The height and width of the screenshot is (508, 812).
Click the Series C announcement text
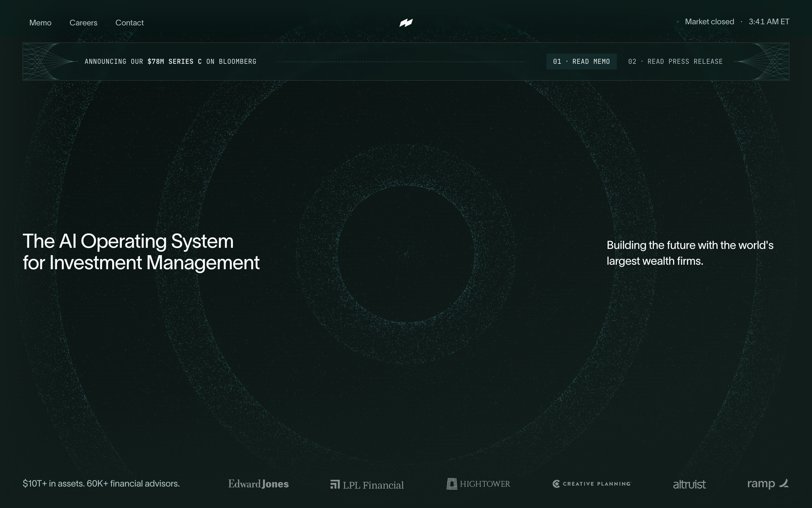(171, 62)
